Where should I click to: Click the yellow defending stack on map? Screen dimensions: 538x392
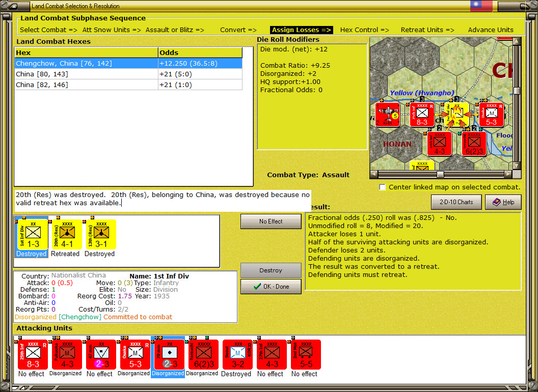tap(456, 115)
